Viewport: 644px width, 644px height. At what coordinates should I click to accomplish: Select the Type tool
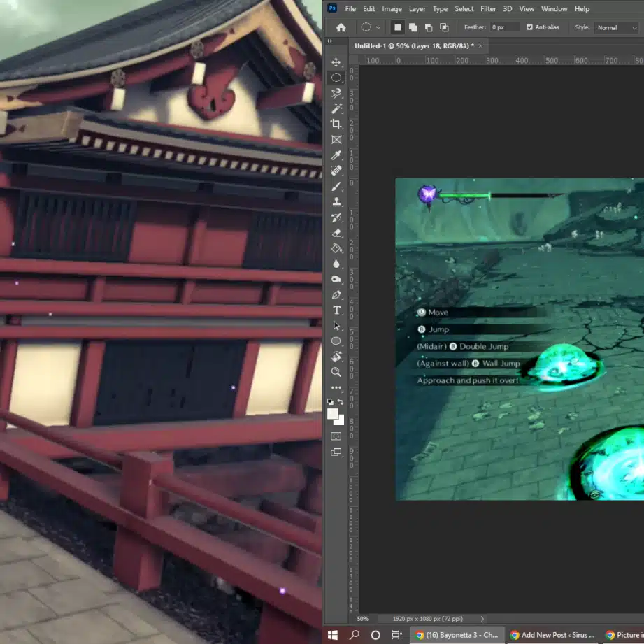pyautogui.click(x=336, y=310)
